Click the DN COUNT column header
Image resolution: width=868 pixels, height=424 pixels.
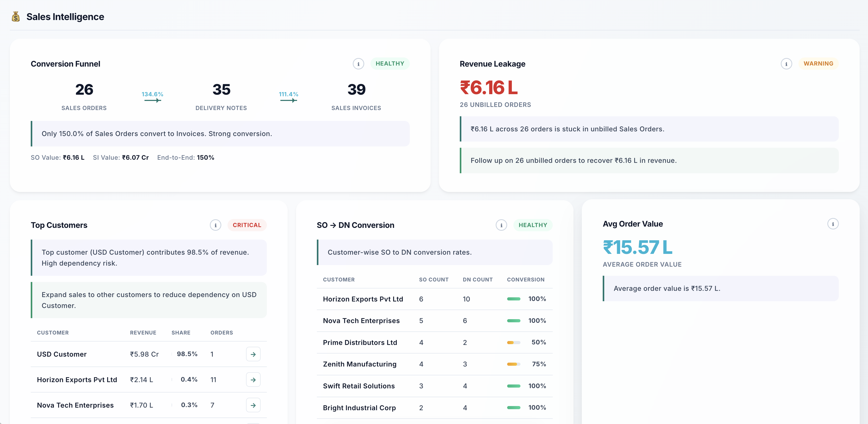point(477,280)
